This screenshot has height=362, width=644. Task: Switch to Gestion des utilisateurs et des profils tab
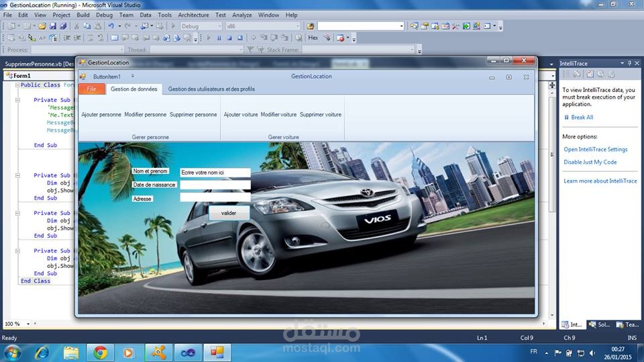point(211,89)
